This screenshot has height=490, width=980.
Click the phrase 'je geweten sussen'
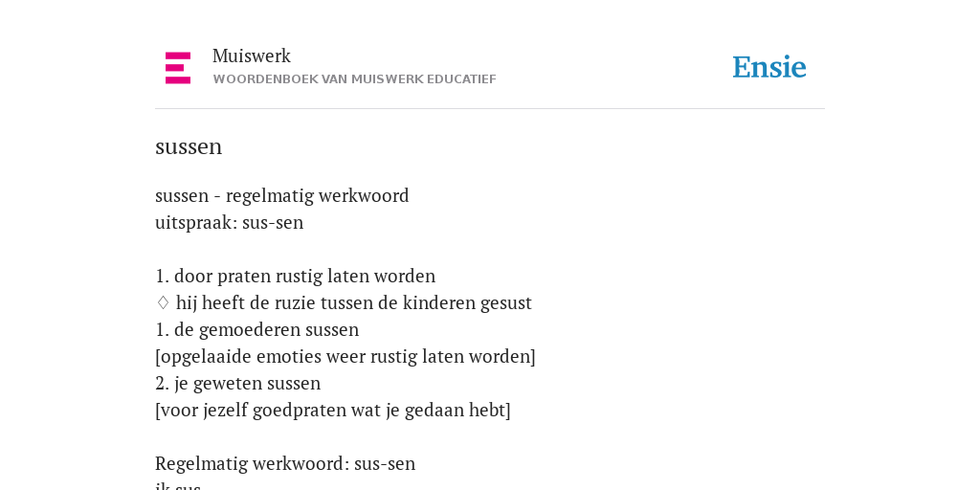[248, 384]
